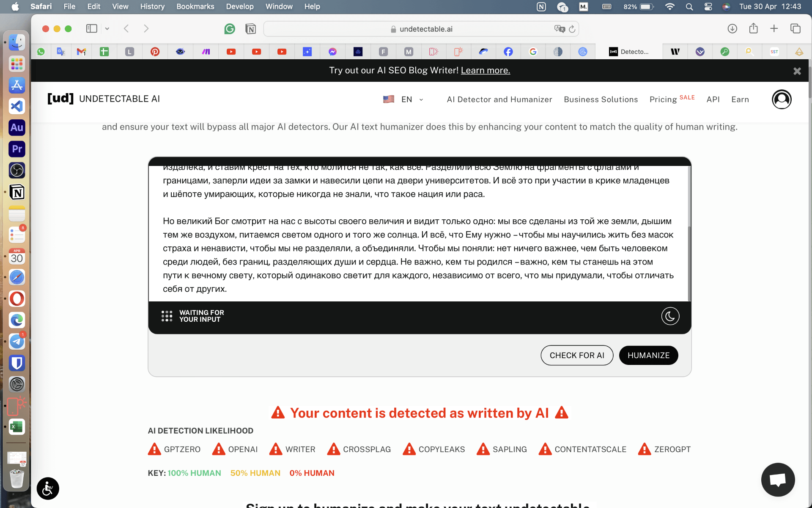Open AI Detector and Humanizer page
Screen dimensions: 812x508
(499, 99)
